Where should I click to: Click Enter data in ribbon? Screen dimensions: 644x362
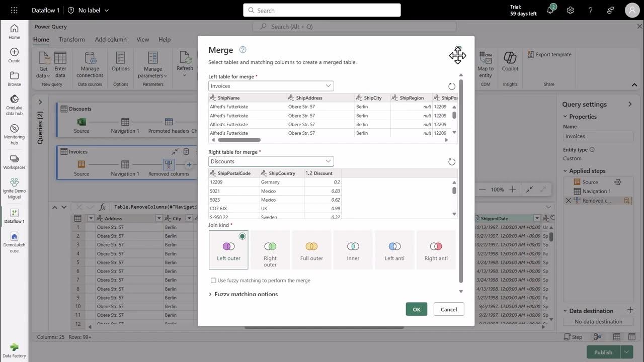coord(60,64)
